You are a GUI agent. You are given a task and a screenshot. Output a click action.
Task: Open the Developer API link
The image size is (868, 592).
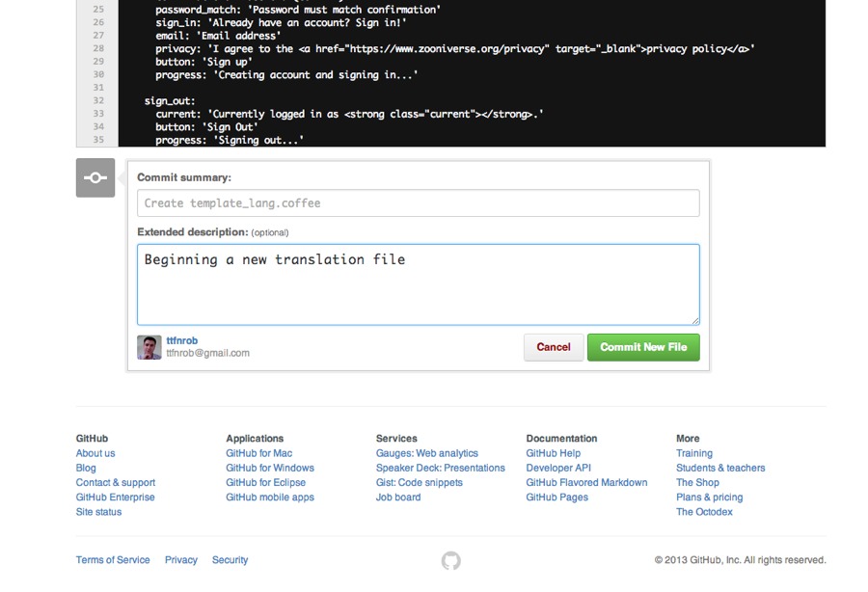tap(558, 468)
